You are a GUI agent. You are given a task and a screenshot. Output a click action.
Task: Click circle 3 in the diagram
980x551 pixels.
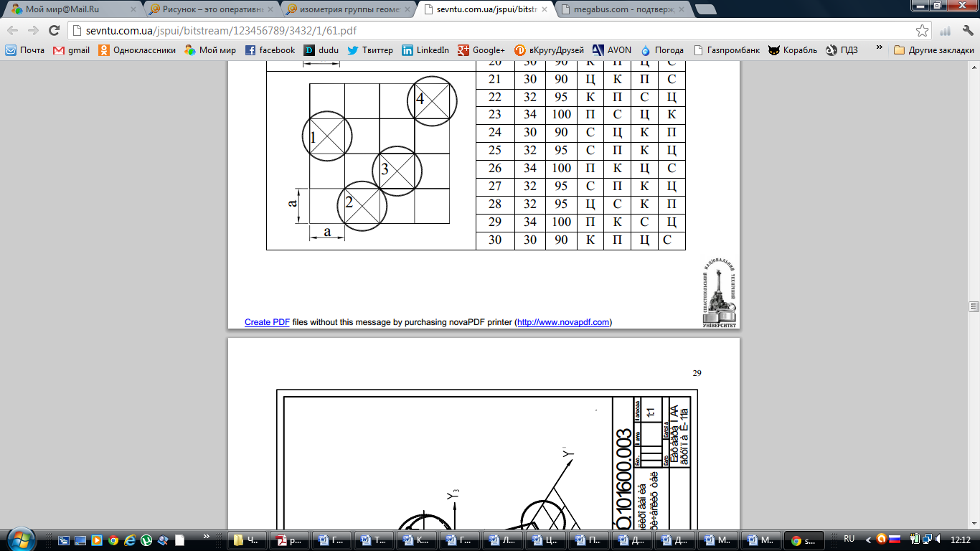(x=397, y=171)
